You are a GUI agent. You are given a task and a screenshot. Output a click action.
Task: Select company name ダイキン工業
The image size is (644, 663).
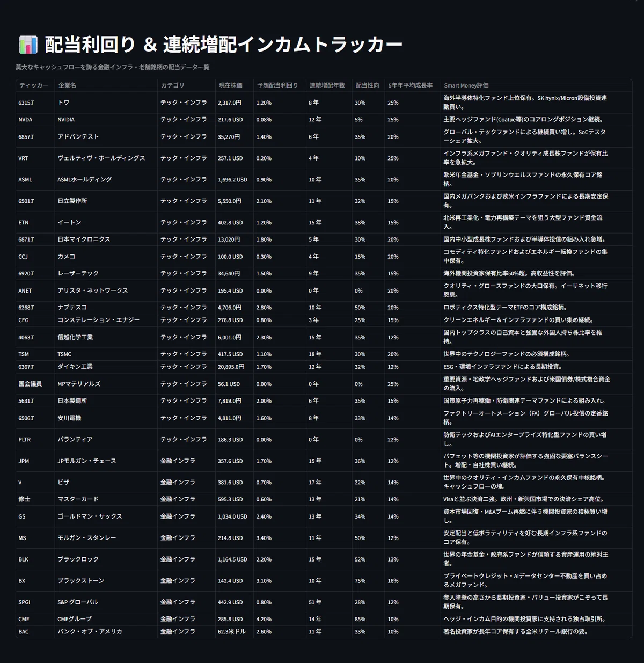point(106,367)
